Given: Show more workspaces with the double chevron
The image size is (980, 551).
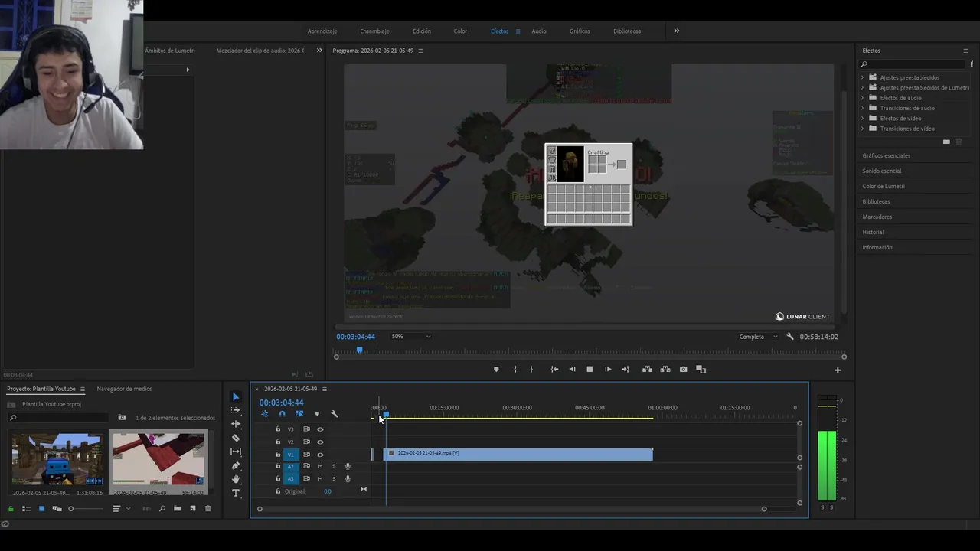Looking at the screenshot, I should [677, 31].
